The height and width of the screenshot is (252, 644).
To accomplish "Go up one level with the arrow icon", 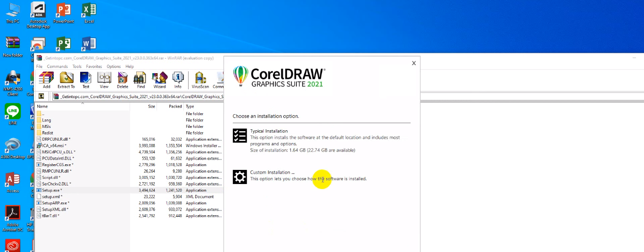I will (x=41, y=96).
